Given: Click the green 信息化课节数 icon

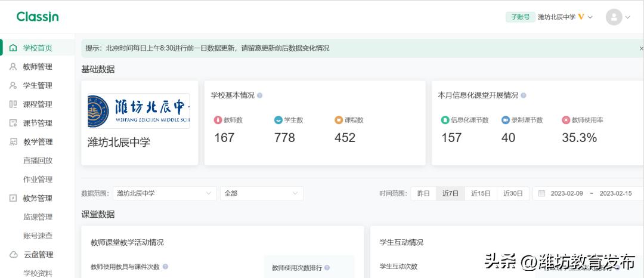Looking at the screenshot, I should [445, 121].
